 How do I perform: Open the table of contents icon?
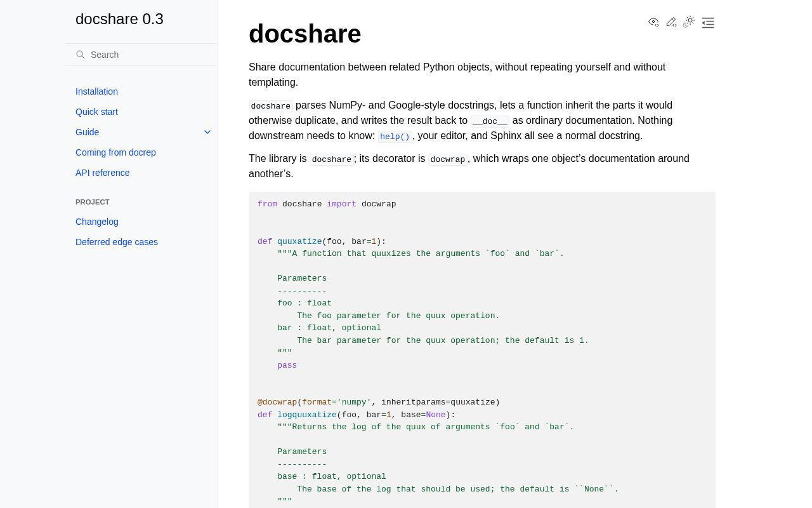(708, 23)
